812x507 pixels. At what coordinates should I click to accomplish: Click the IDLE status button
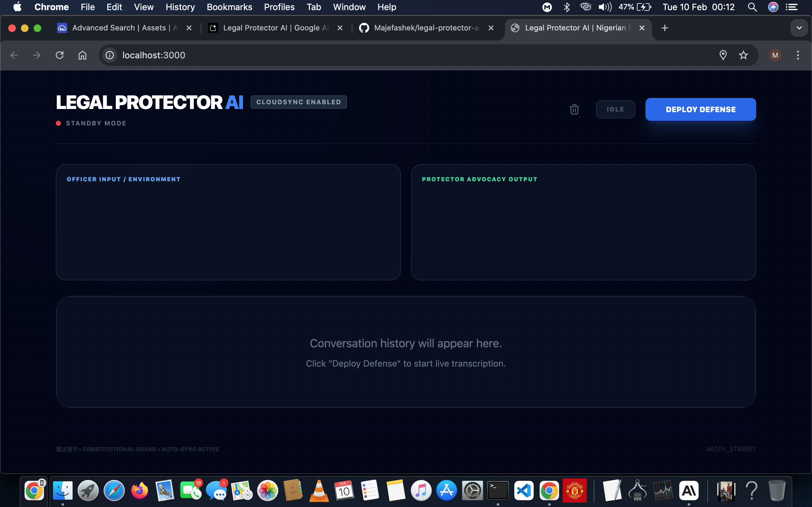point(615,109)
